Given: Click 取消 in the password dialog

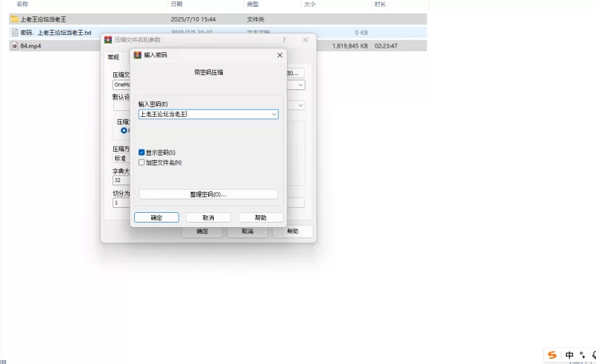Looking at the screenshot, I should (208, 217).
